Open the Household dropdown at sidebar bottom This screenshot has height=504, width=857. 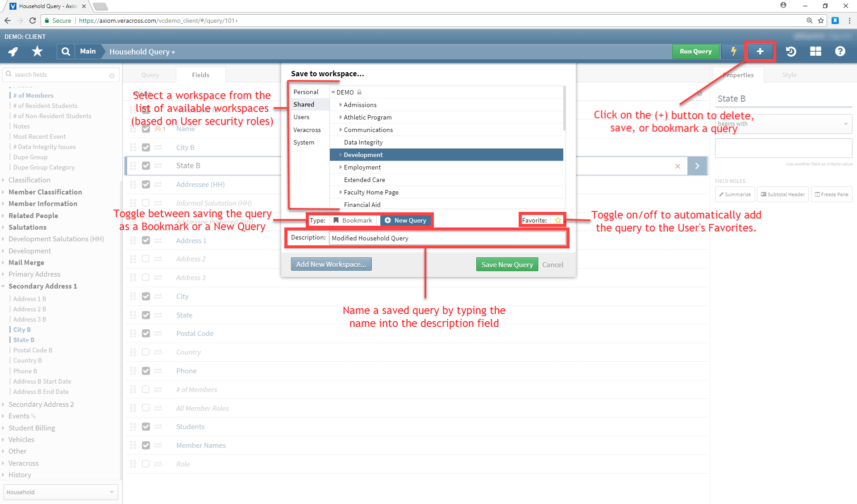[x=61, y=492]
